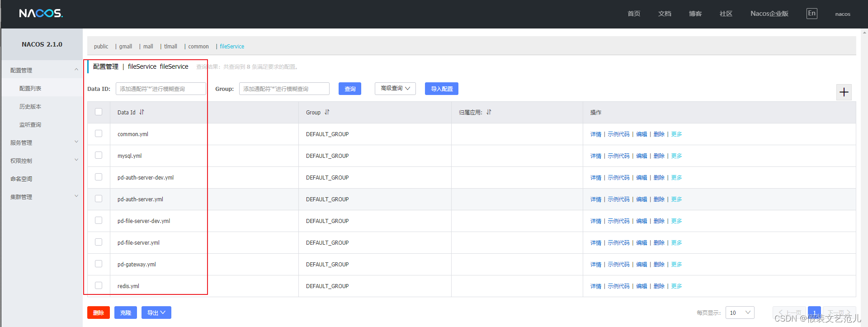Open 文档 in top navigation
The width and height of the screenshot is (868, 327).
(665, 14)
